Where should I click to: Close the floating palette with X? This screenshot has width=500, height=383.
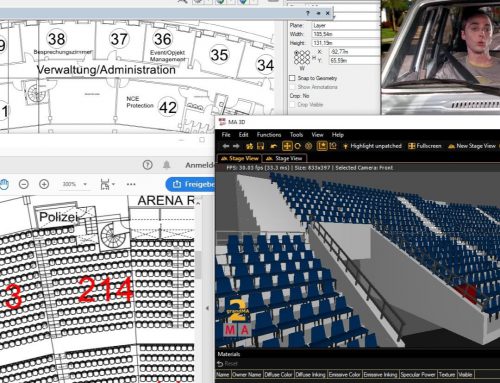coord(328,13)
